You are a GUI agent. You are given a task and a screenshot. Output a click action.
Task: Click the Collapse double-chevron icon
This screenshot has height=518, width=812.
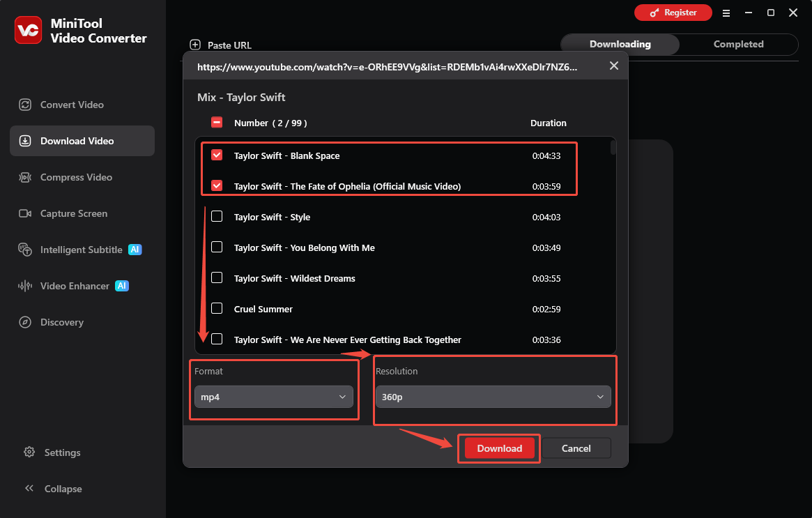[29, 489]
